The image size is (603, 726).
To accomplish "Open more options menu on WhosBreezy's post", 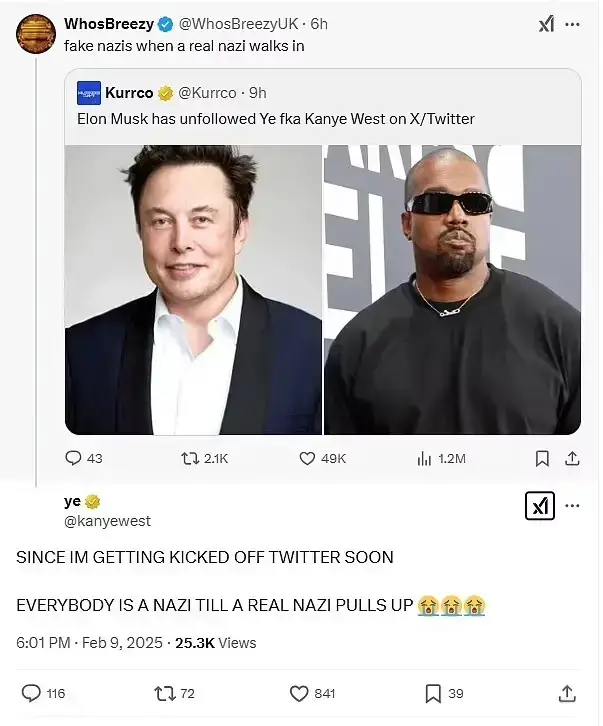I will coord(573,25).
